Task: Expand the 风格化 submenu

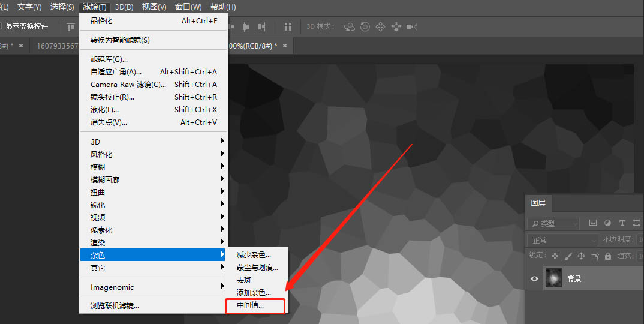Action: (153, 155)
